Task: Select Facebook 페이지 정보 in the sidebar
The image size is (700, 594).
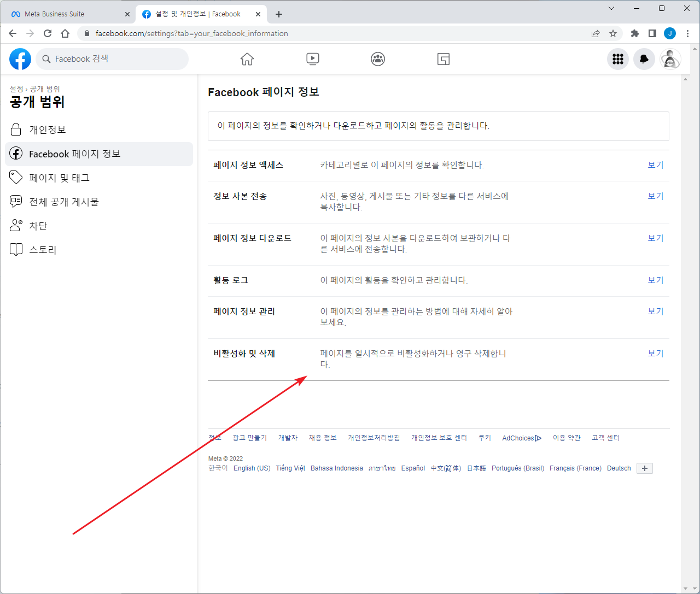Action: click(99, 154)
